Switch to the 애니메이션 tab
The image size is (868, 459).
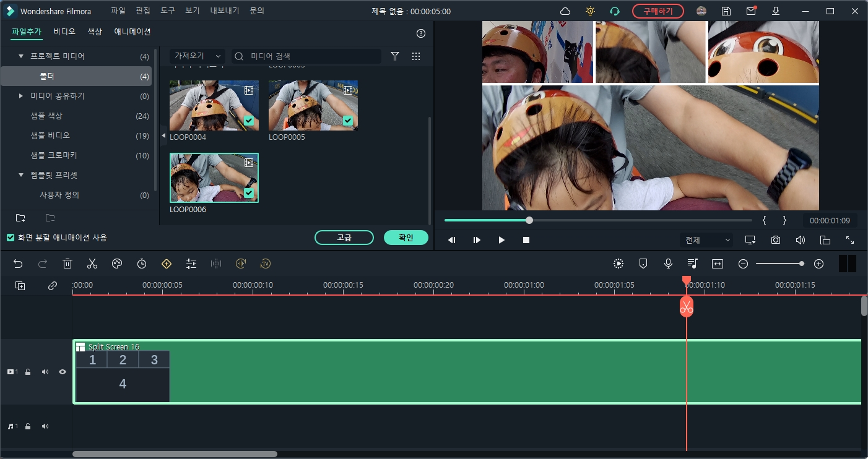tap(132, 32)
